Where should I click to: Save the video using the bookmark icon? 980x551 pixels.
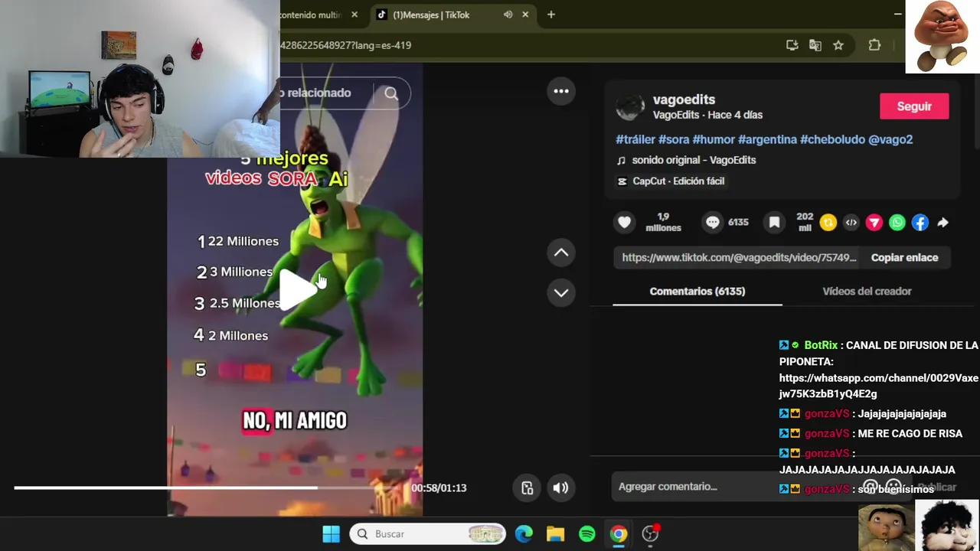[x=774, y=222]
